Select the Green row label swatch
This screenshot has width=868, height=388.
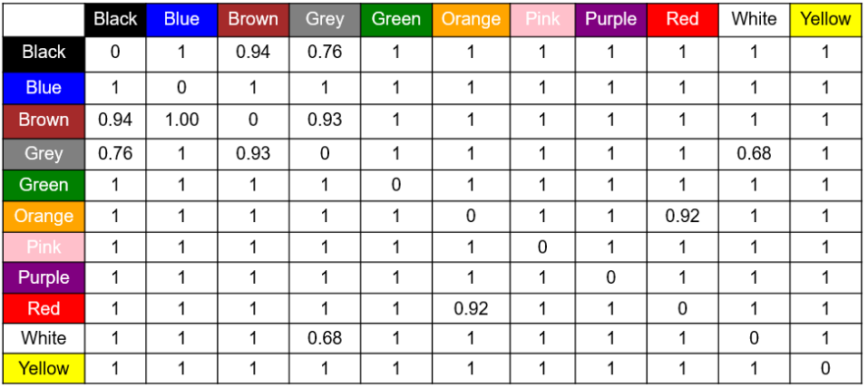click(44, 185)
